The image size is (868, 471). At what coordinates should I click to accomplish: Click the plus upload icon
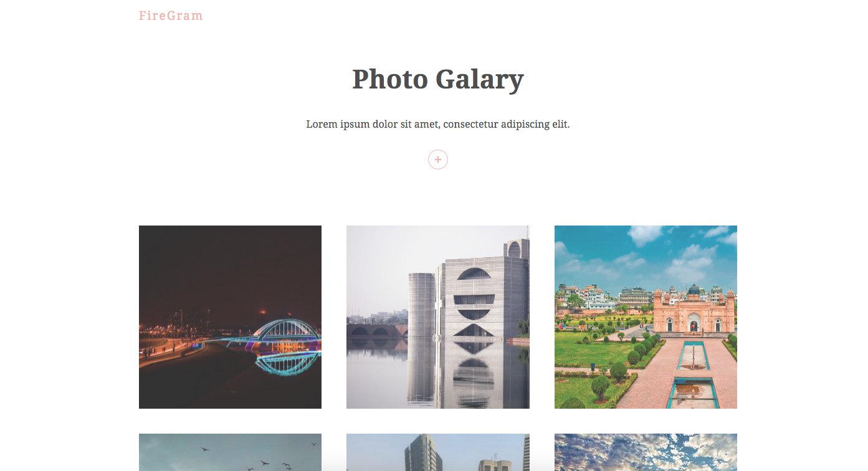438,160
